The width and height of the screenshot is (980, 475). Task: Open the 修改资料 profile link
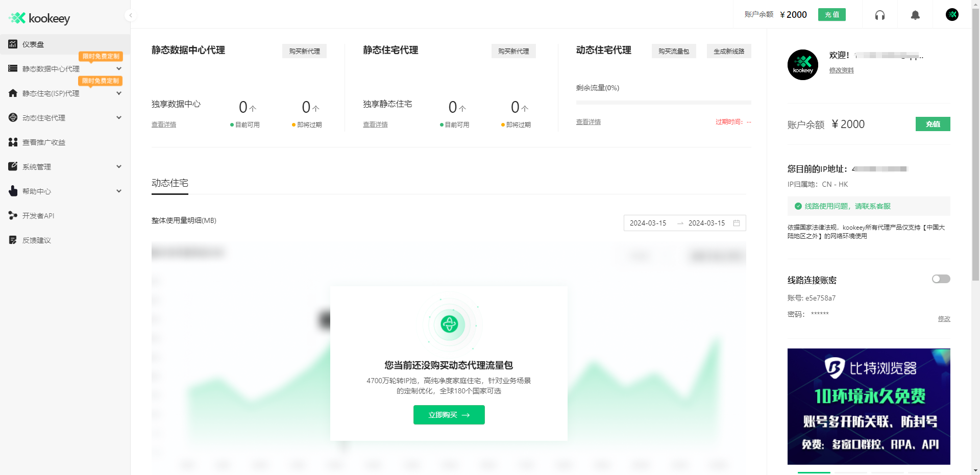click(841, 70)
